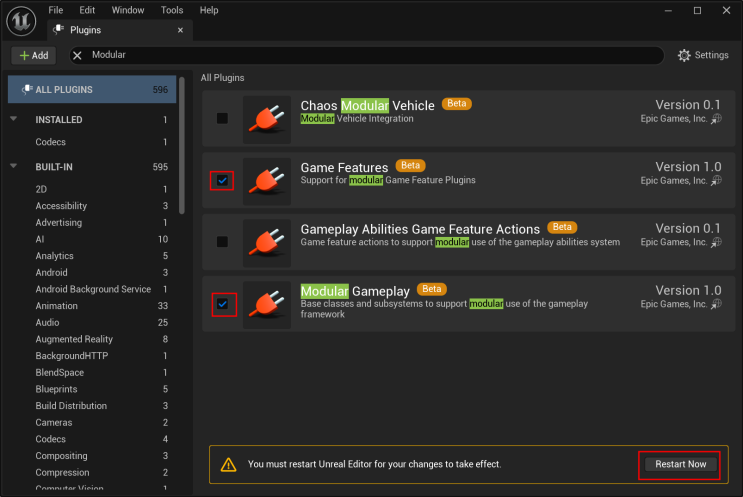Click the Beta badge on Game Features
The image size is (743, 497).
410,165
